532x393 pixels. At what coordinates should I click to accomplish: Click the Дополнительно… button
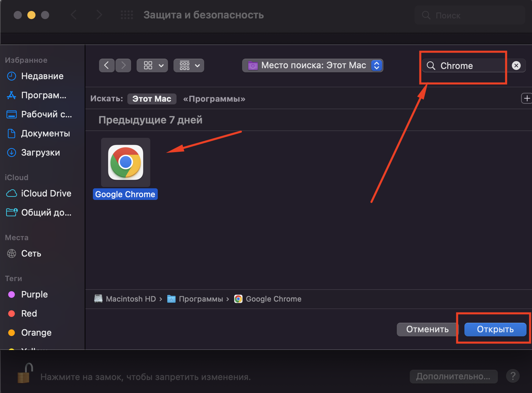click(x=453, y=376)
